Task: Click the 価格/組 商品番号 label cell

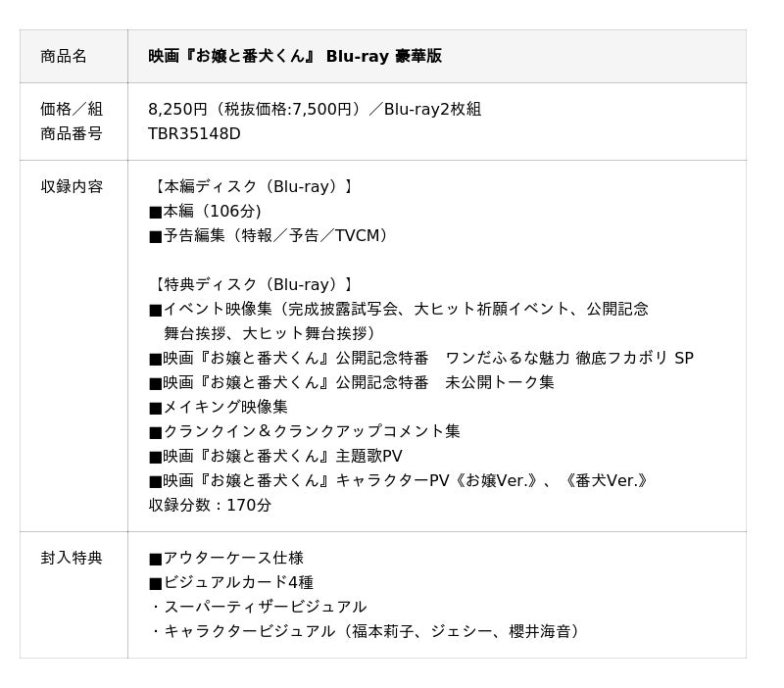Action: coord(72,121)
